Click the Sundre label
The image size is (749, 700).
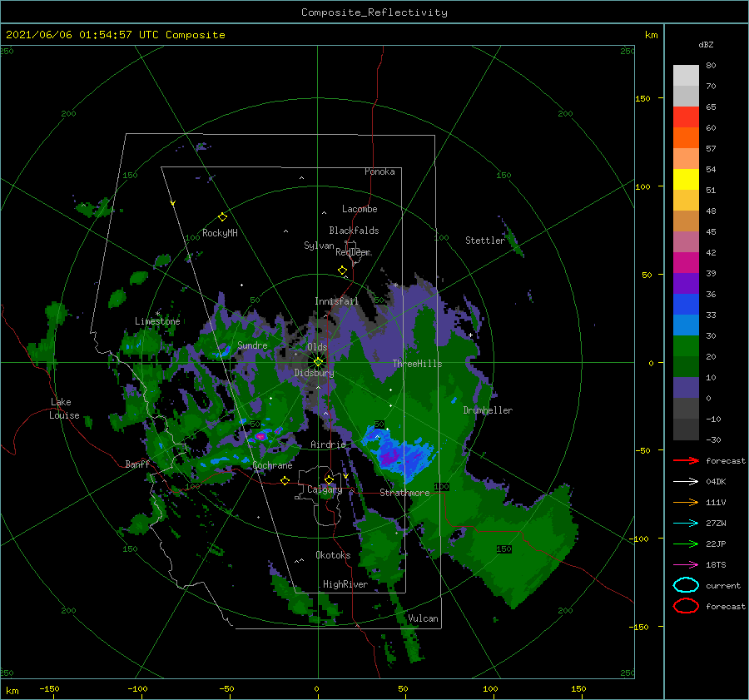pyautogui.click(x=252, y=345)
